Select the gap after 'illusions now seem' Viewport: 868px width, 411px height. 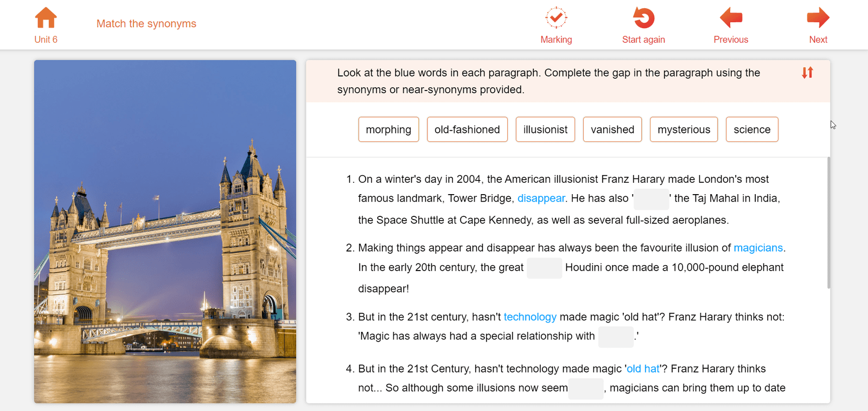[x=586, y=388]
